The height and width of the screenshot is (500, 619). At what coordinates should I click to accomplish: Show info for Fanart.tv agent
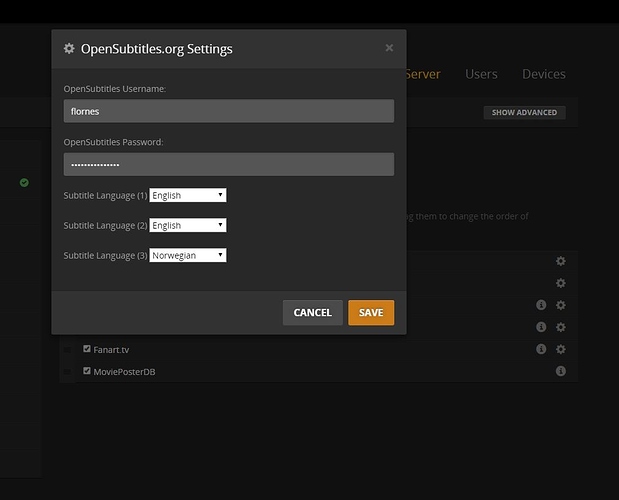click(541, 349)
